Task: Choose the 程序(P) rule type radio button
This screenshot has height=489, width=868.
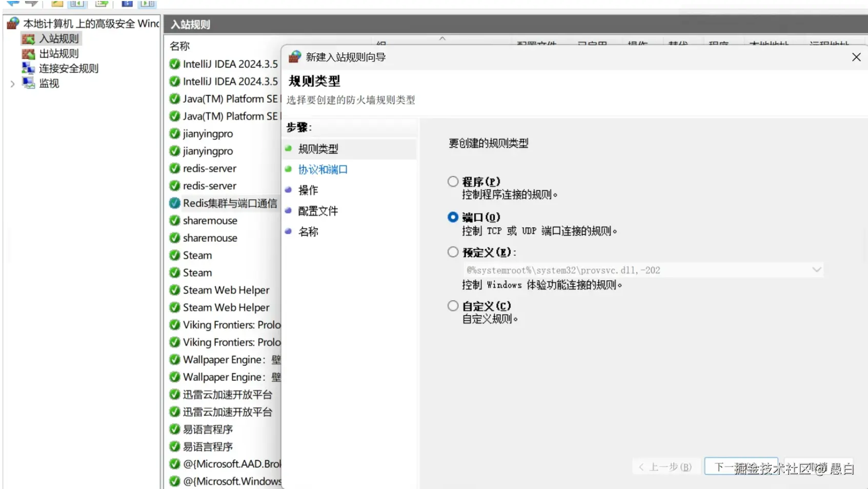Action: tap(453, 182)
